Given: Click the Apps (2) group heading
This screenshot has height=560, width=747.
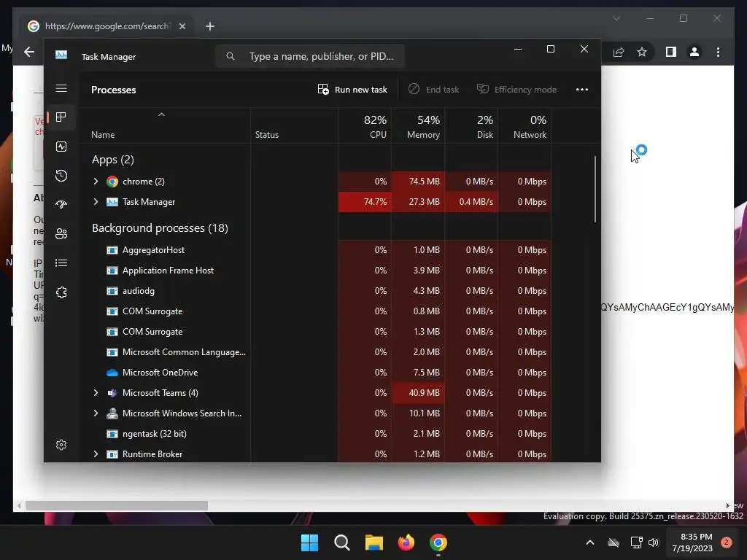Looking at the screenshot, I should (x=113, y=160).
